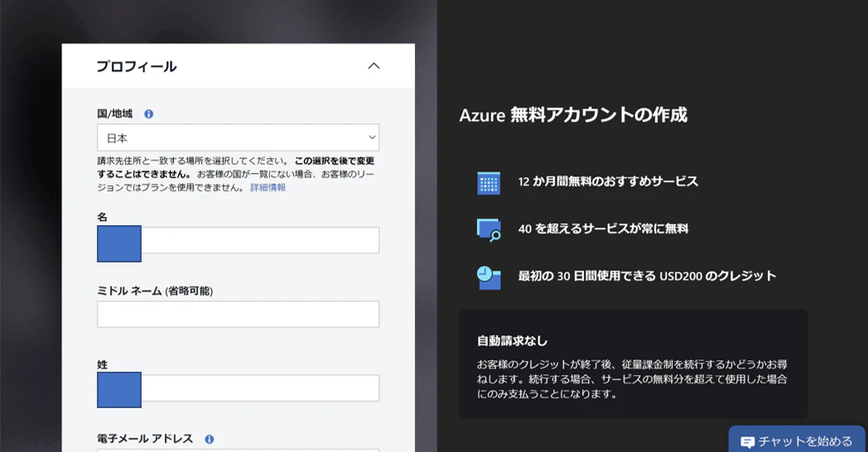Click monitor search icon for 40 services

point(489,230)
